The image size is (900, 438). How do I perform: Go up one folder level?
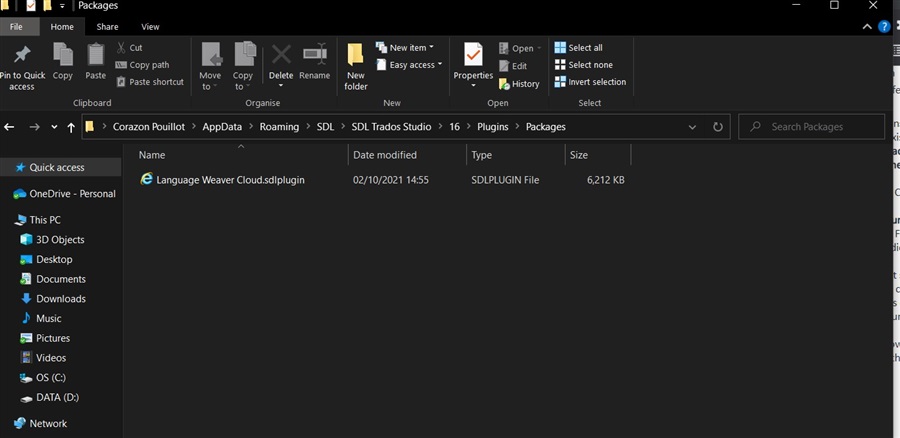(x=71, y=127)
